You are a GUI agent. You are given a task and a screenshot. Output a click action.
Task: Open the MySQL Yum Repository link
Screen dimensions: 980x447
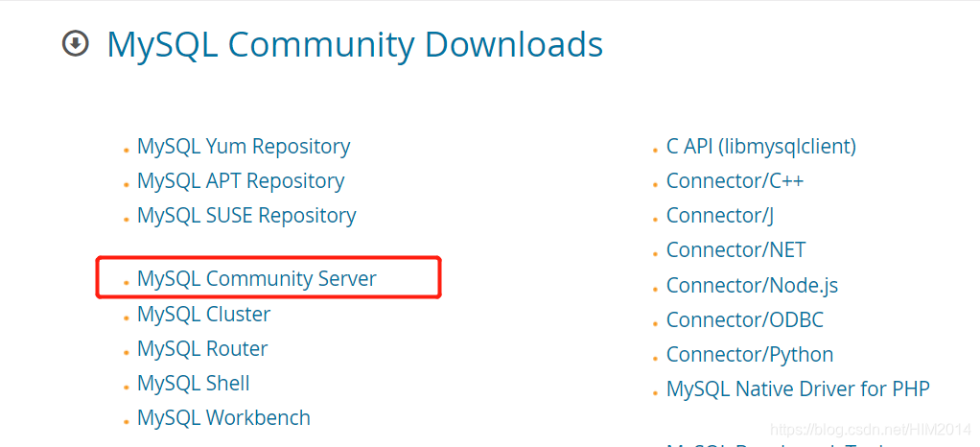pos(244,147)
